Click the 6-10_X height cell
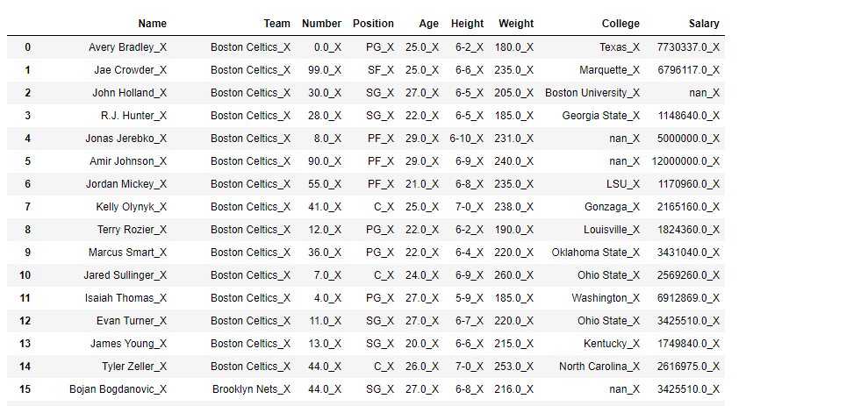The height and width of the screenshot is (406, 868). point(466,139)
